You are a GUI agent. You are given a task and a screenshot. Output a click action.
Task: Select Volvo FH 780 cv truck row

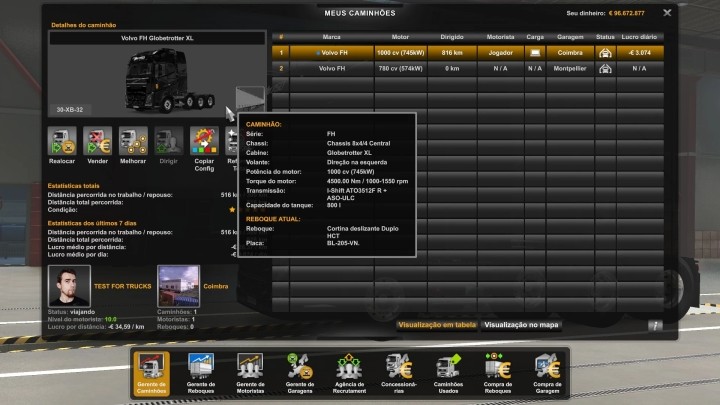[468, 68]
